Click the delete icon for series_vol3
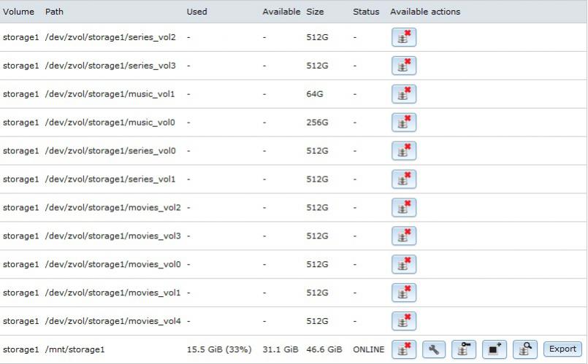The image size is (588, 364). click(x=404, y=66)
